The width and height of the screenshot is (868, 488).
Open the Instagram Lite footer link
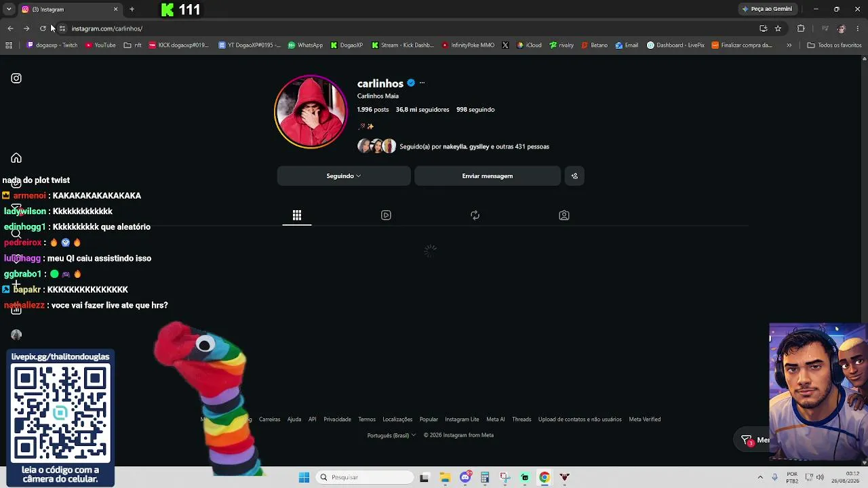[x=462, y=420]
